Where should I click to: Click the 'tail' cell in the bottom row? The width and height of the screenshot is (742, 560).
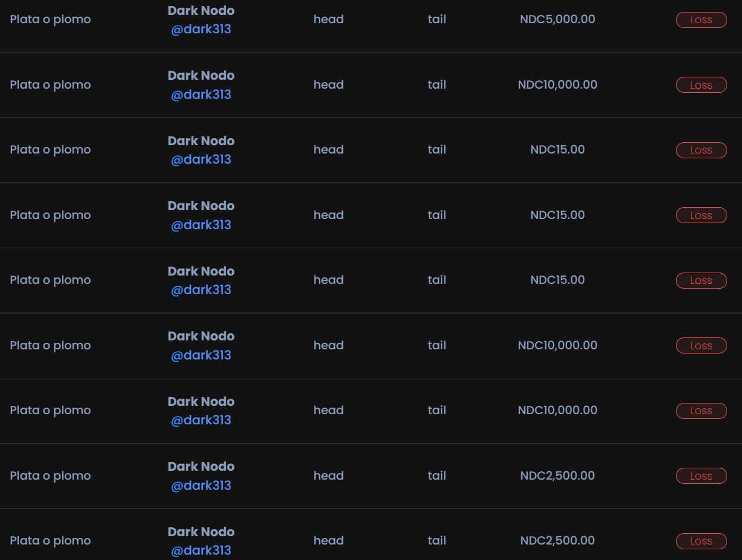437,540
